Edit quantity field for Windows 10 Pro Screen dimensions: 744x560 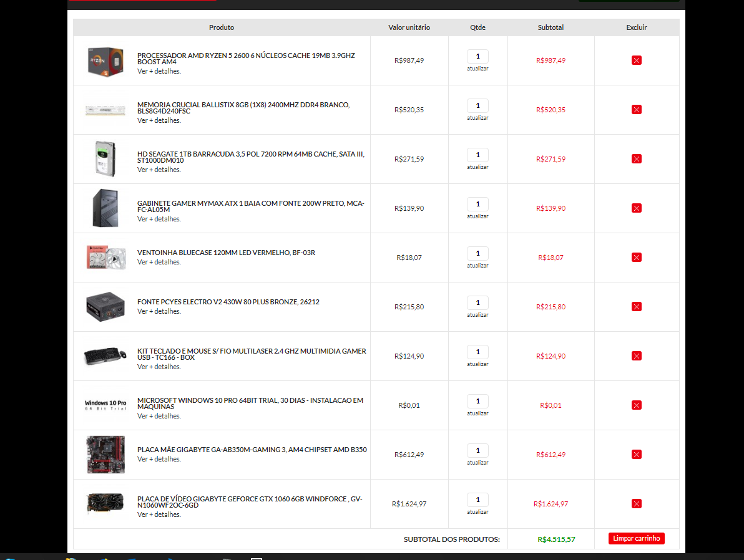tap(478, 402)
